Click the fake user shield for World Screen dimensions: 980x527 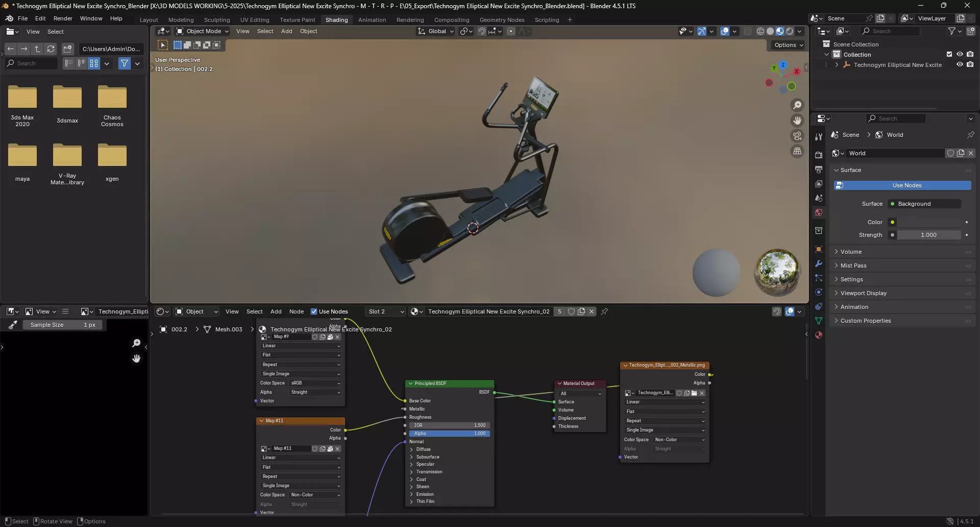[950, 153]
